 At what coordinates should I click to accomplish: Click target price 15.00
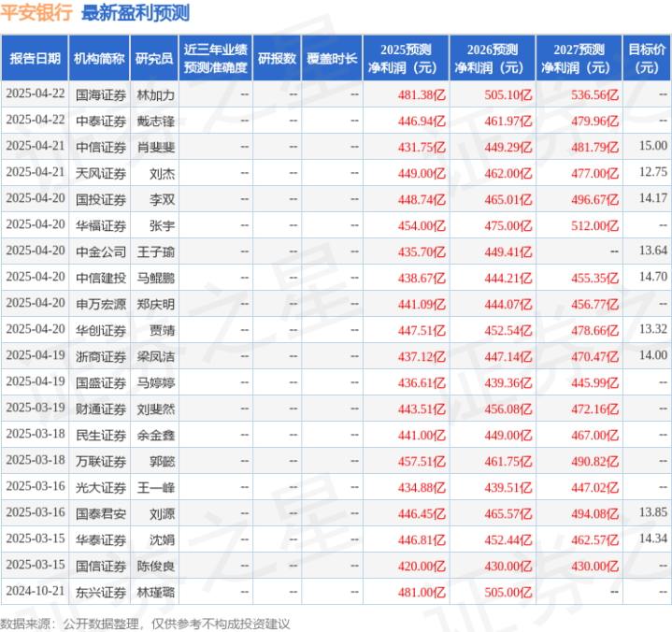point(653,146)
